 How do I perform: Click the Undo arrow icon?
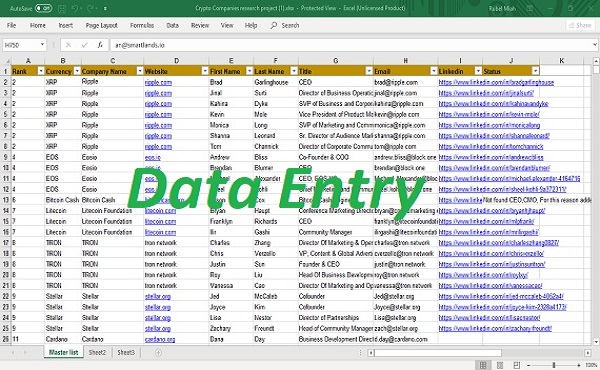pyautogui.click(x=76, y=8)
